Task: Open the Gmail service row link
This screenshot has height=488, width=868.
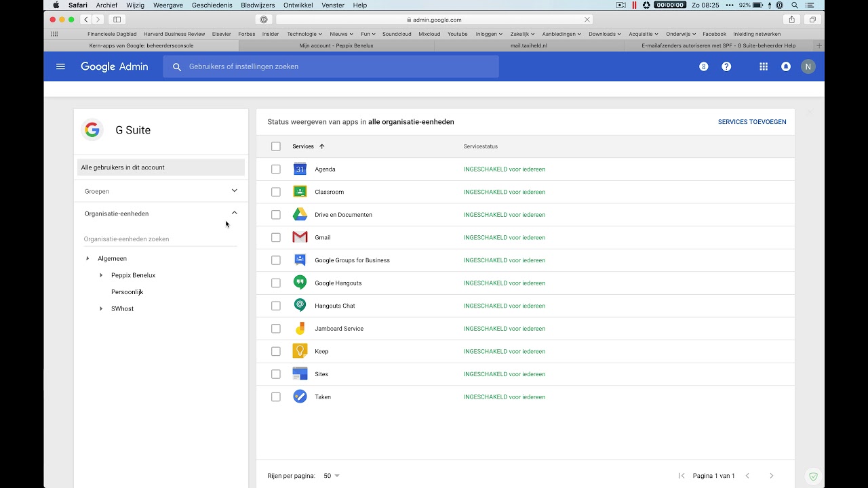Action: (323, 237)
